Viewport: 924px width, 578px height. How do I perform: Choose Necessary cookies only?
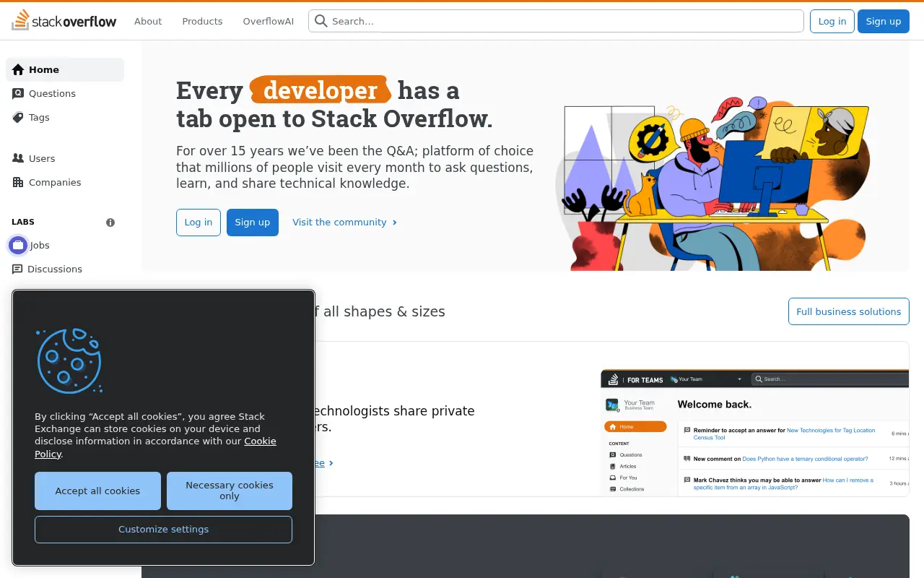230,491
